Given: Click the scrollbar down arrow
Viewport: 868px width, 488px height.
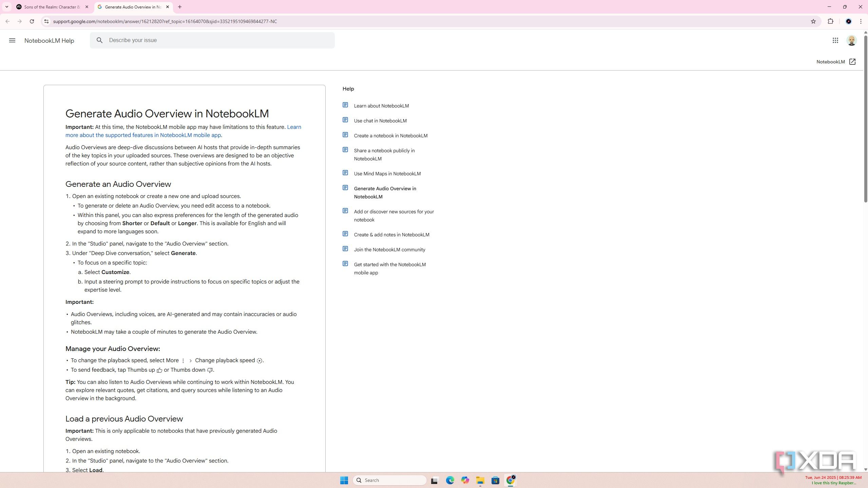Looking at the screenshot, I should coord(865,469).
